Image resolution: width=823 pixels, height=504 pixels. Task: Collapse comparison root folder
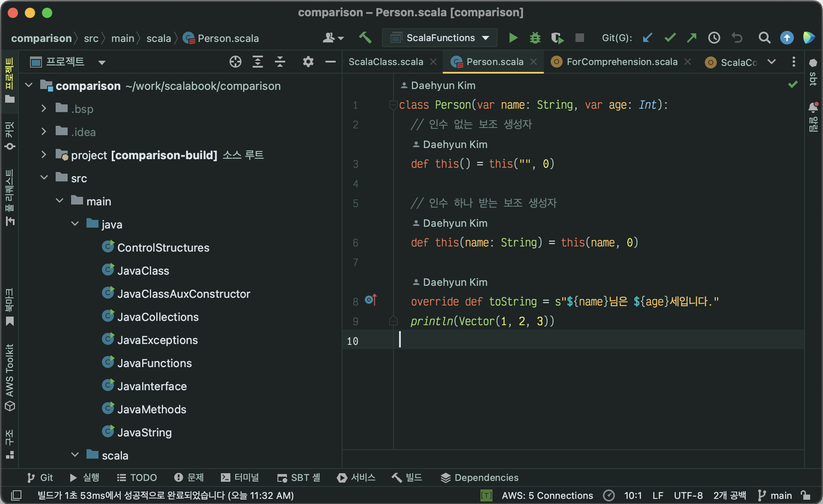(x=29, y=85)
